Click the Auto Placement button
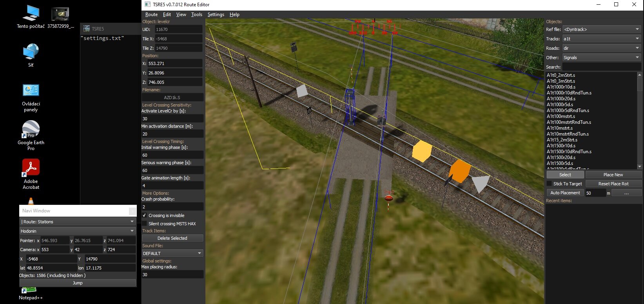 tap(565, 193)
